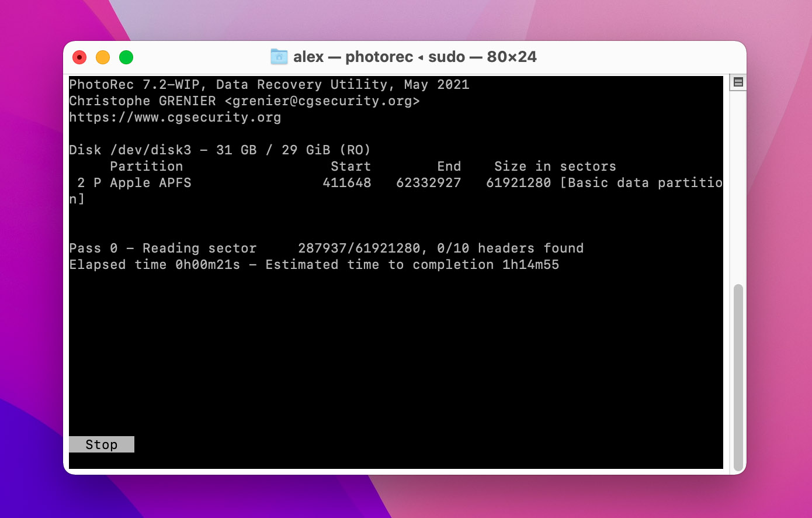Click the "Elapsed time 0h00m21s" text
The width and height of the screenshot is (812, 518).
click(155, 265)
